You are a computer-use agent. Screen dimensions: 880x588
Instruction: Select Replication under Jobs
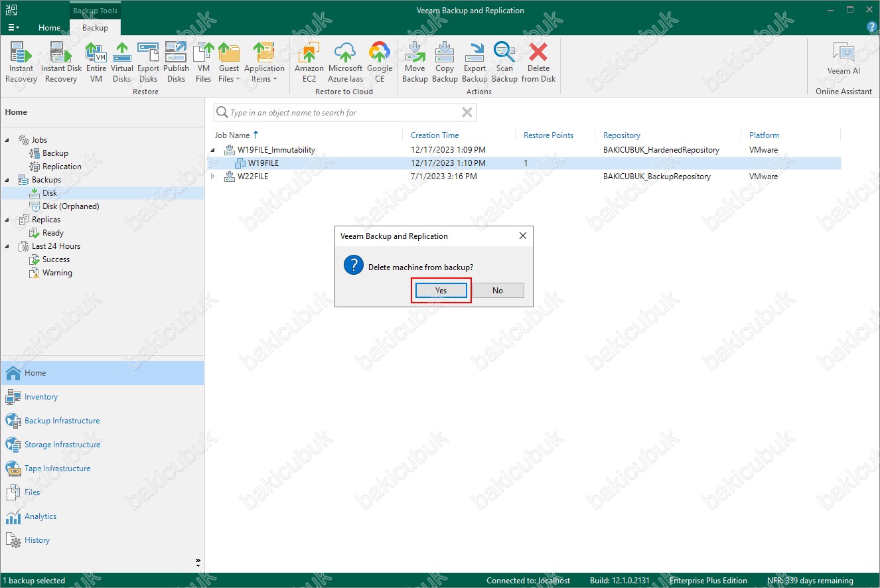point(62,167)
